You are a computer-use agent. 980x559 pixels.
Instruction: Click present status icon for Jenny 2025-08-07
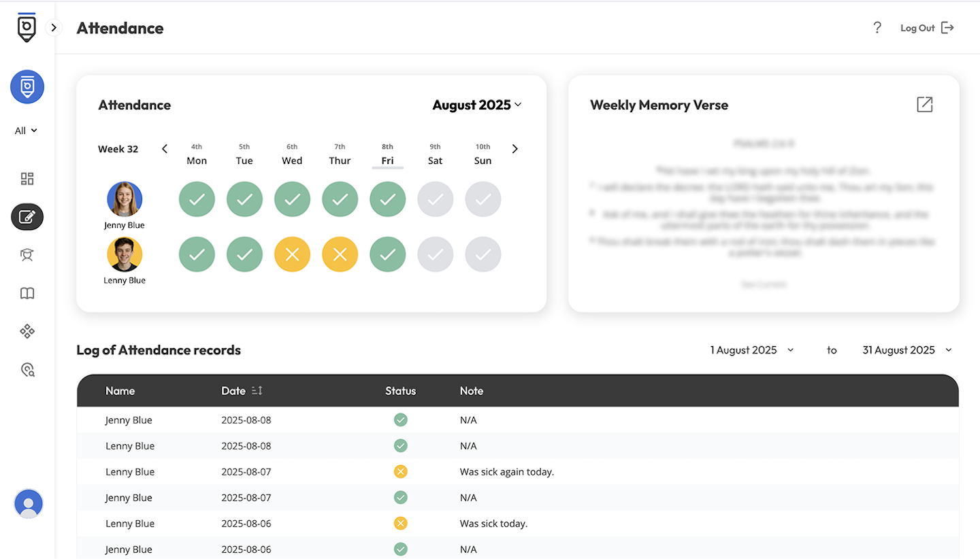pyautogui.click(x=401, y=498)
